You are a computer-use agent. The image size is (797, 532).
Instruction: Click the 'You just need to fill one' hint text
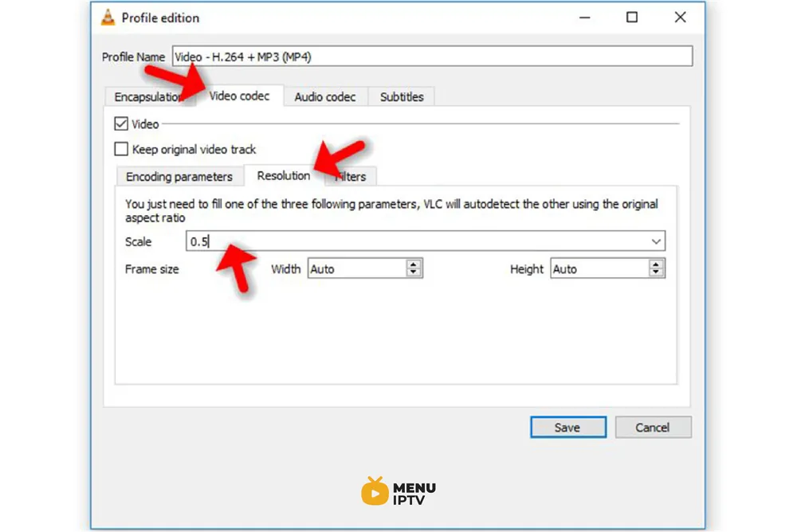[391, 211]
